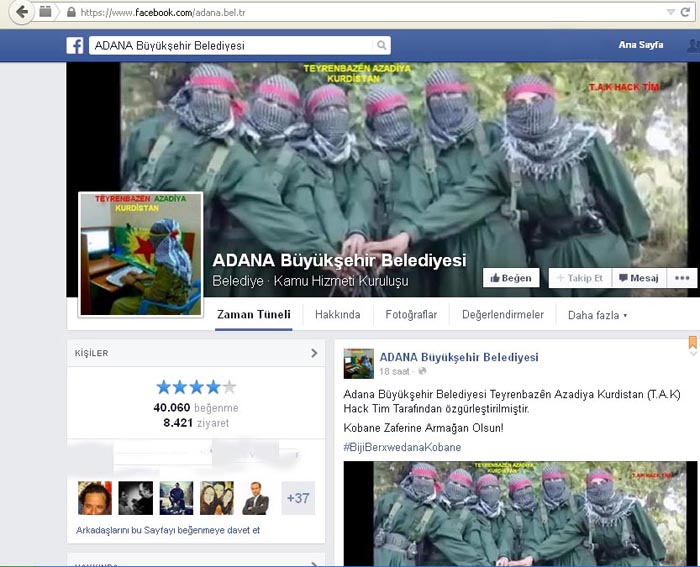The height and width of the screenshot is (567, 700).
Task: Expand the Daha fazla dropdown
Action: coord(597,315)
